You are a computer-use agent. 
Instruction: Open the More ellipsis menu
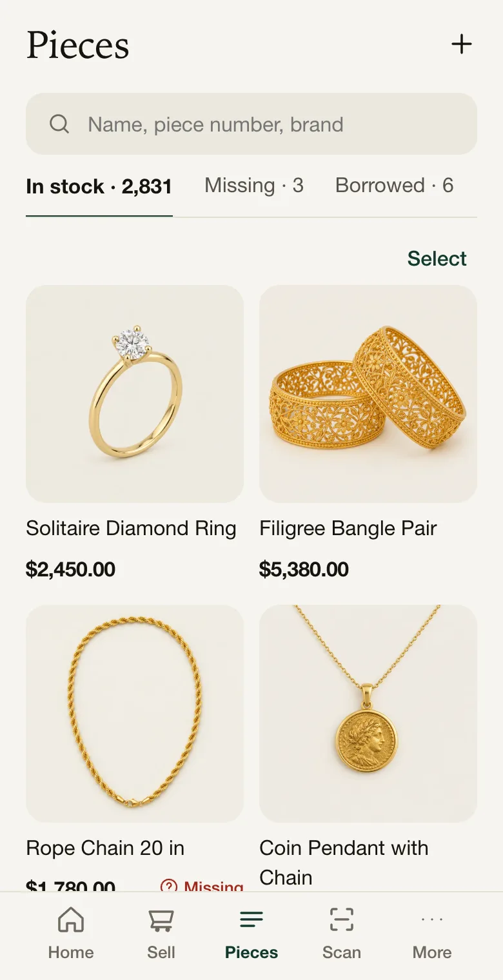pyautogui.click(x=432, y=919)
